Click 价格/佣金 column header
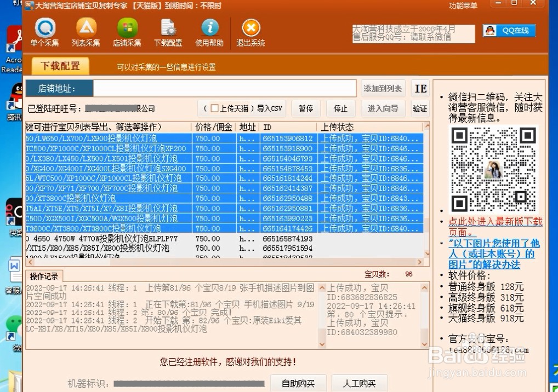The image size is (558, 392). [x=214, y=127]
